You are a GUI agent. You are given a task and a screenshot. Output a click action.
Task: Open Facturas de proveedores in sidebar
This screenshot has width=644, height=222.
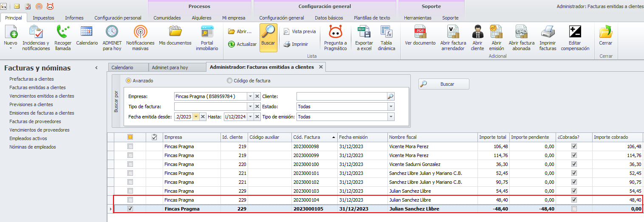[x=35, y=121]
